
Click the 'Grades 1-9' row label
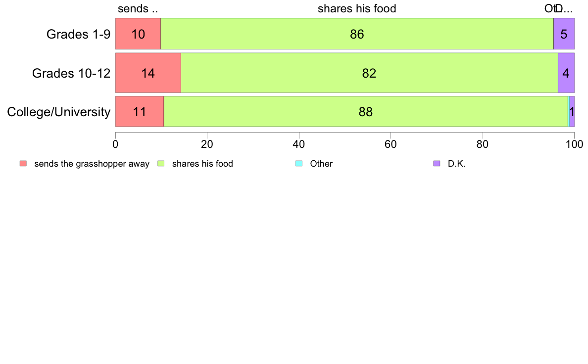tap(78, 34)
